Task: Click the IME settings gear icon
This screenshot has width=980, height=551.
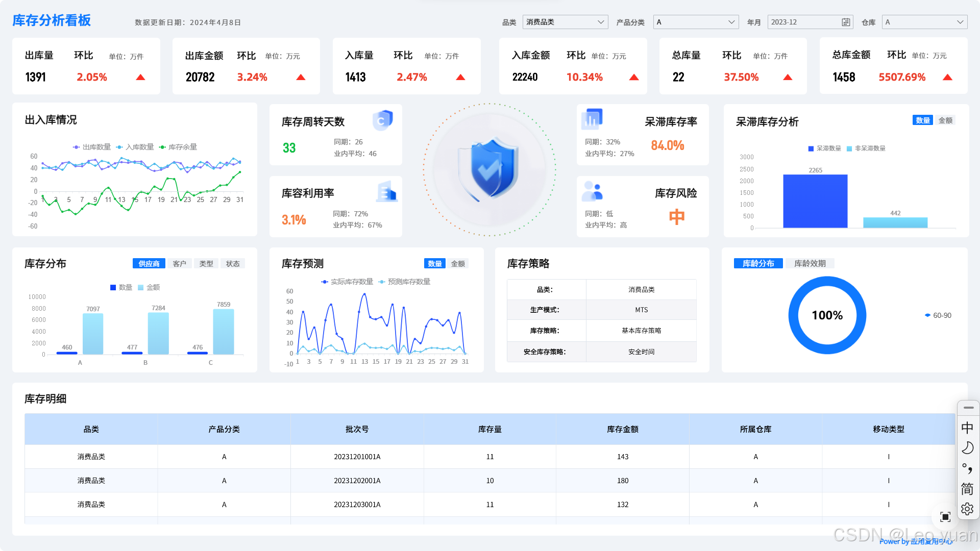Action: [967, 509]
